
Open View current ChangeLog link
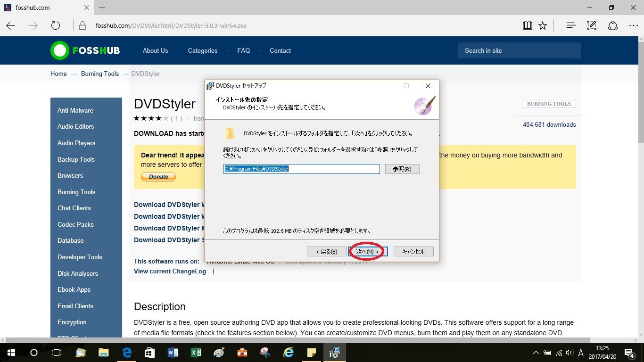(170, 271)
